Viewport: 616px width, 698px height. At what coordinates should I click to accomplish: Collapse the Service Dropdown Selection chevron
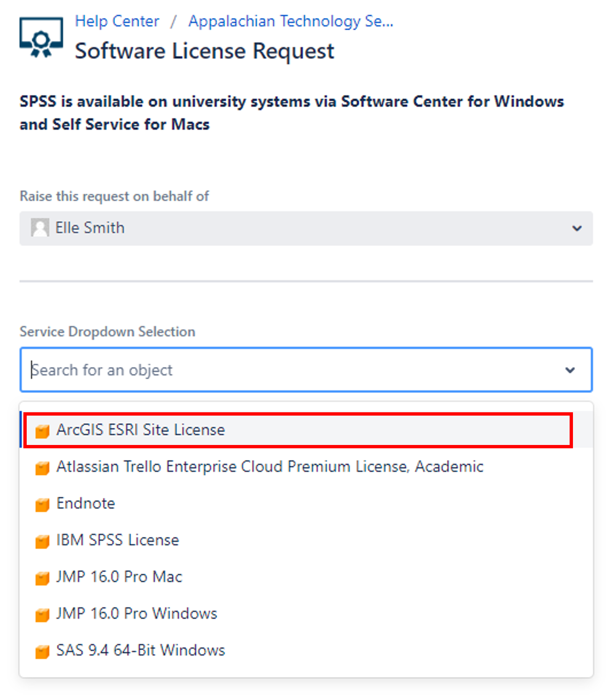[570, 370]
